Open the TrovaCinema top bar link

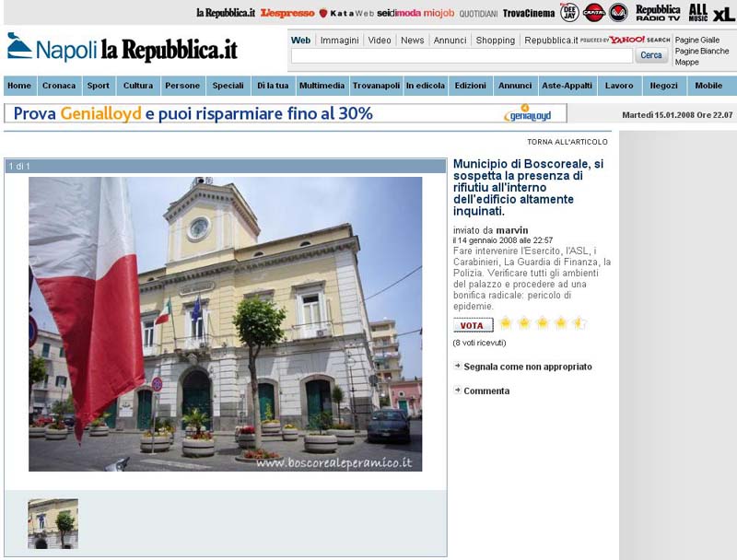[x=529, y=13]
